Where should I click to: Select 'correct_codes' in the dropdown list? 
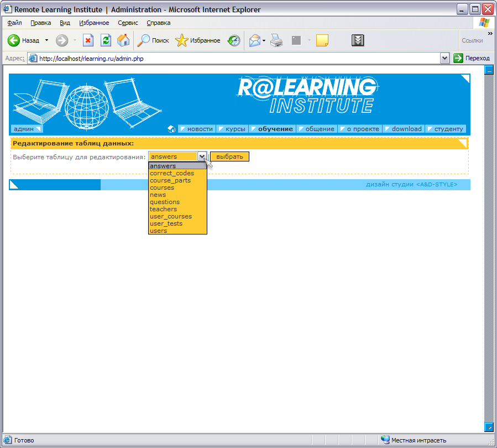pos(177,173)
